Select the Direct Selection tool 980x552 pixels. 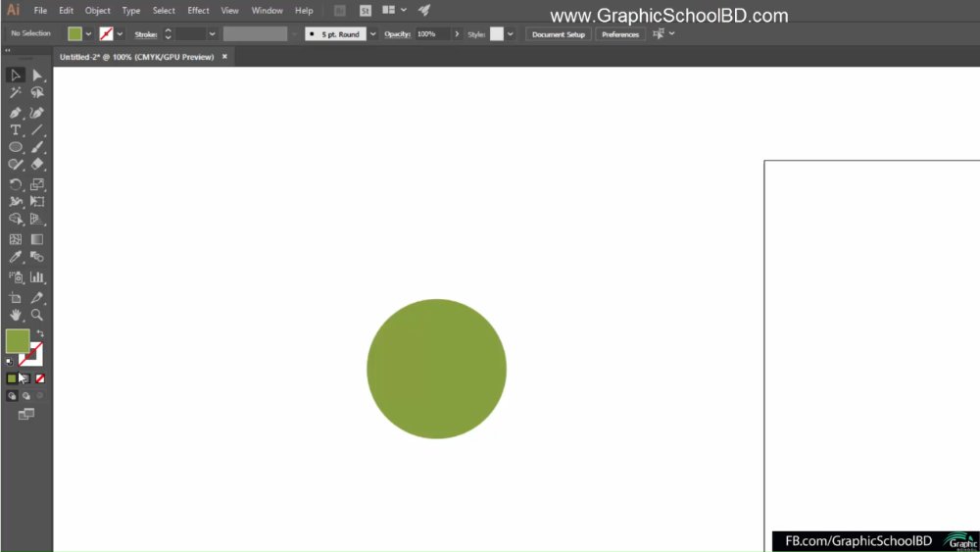click(37, 75)
